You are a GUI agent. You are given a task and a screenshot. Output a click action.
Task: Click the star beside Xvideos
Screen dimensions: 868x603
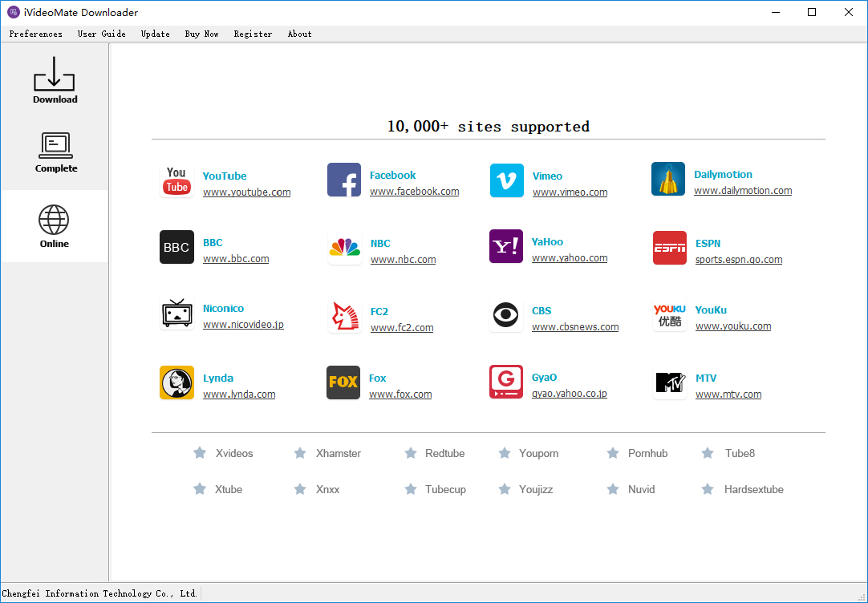click(200, 453)
